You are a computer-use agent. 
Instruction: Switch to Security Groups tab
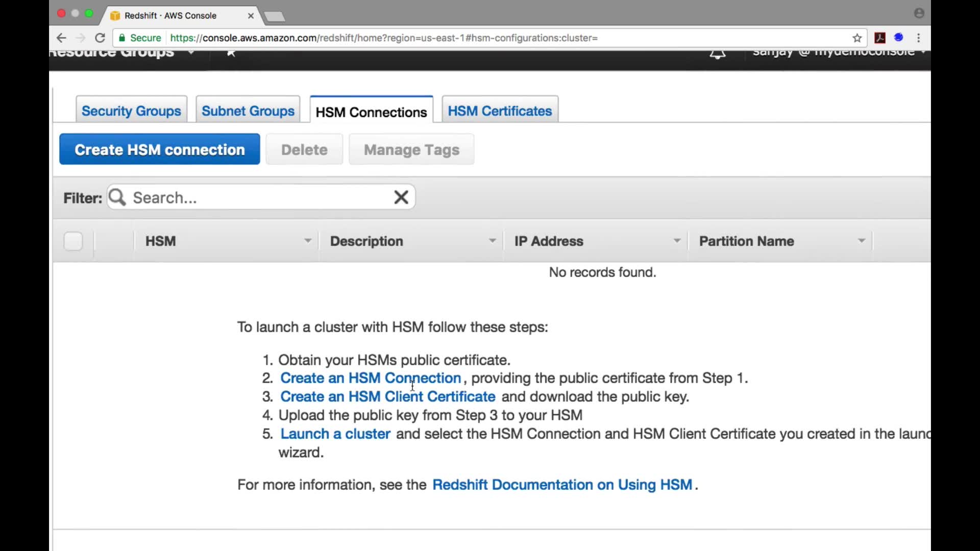click(131, 111)
